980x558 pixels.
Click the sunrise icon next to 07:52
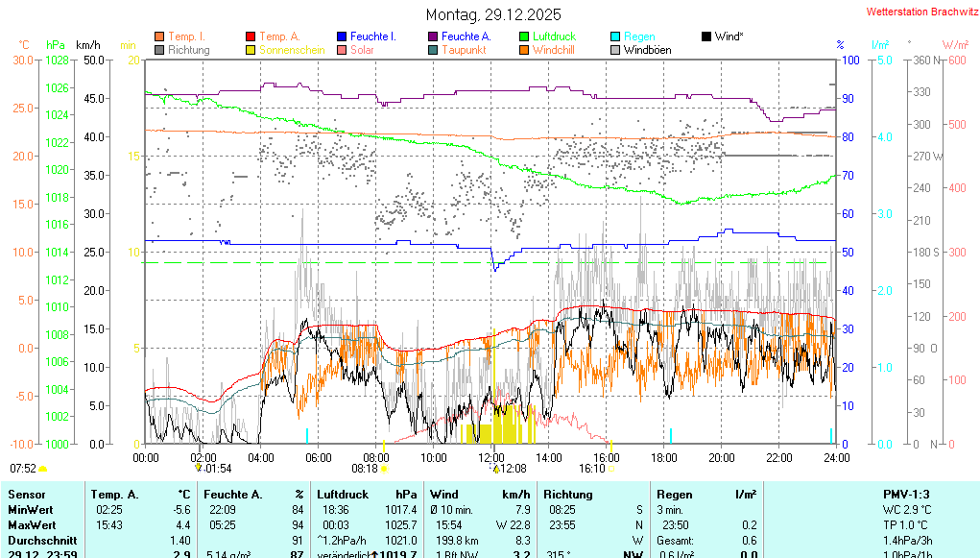[x=43, y=469]
